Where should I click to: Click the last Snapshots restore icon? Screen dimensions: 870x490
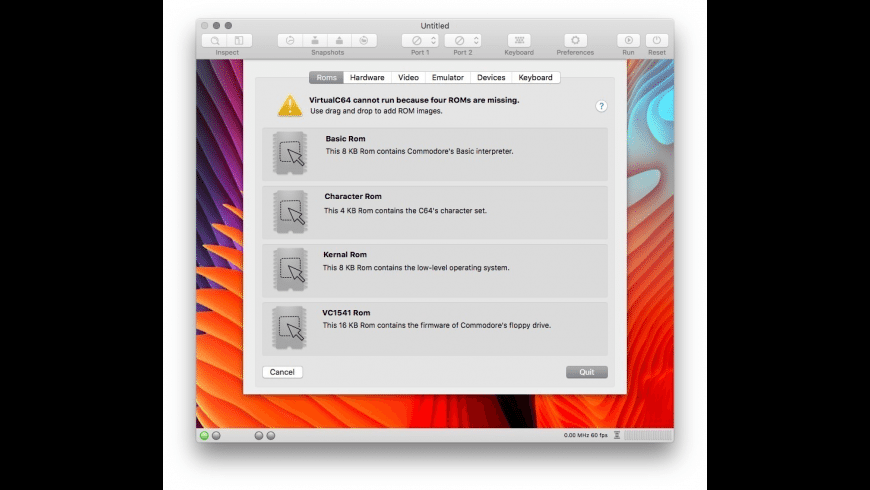coord(364,41)
